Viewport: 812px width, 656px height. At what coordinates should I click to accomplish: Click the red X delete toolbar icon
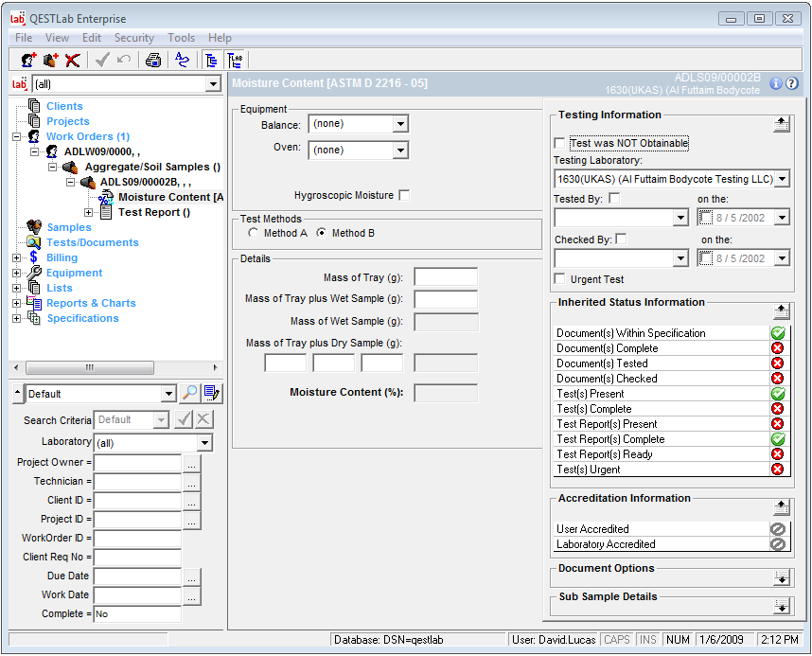[x=73, y=60]
